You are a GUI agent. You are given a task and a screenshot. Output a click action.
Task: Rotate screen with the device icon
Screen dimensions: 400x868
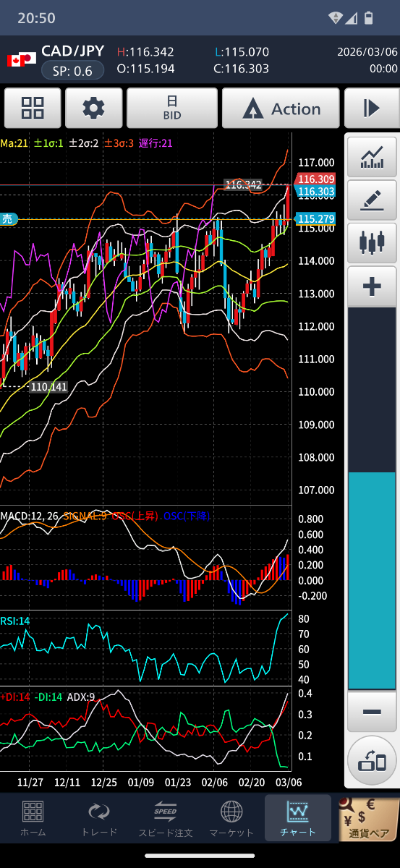coord(372,760)
